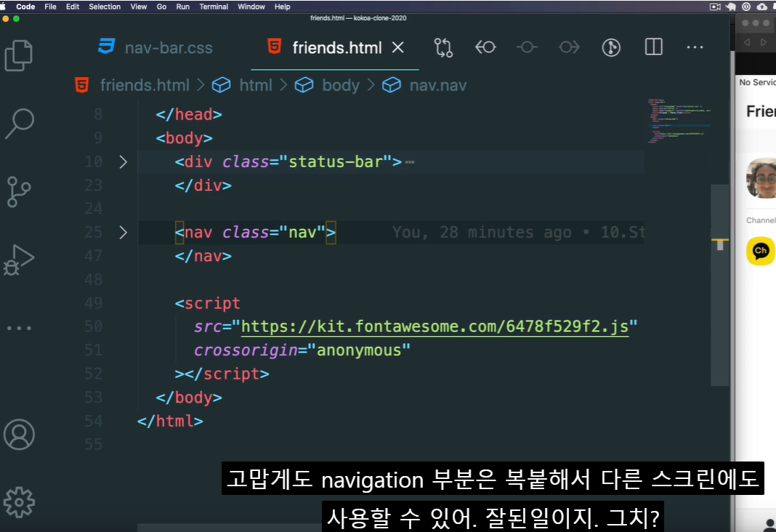Click the git blame annotation on line 25
The width and height of the screenshot is (776, 532).
click(x=517, y=232)
